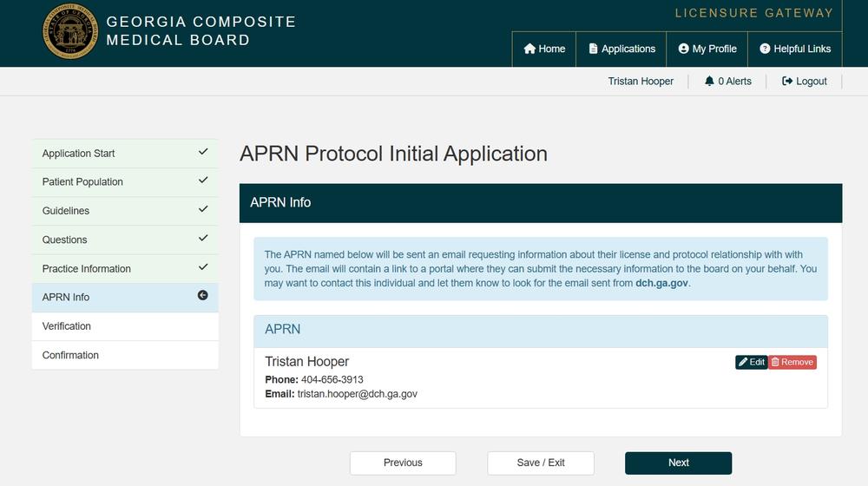Click the dch.ga.gov bold text in the notice
Image resolution: width=868 pixels, height=486 pixels.
click(x=661, y=283)
